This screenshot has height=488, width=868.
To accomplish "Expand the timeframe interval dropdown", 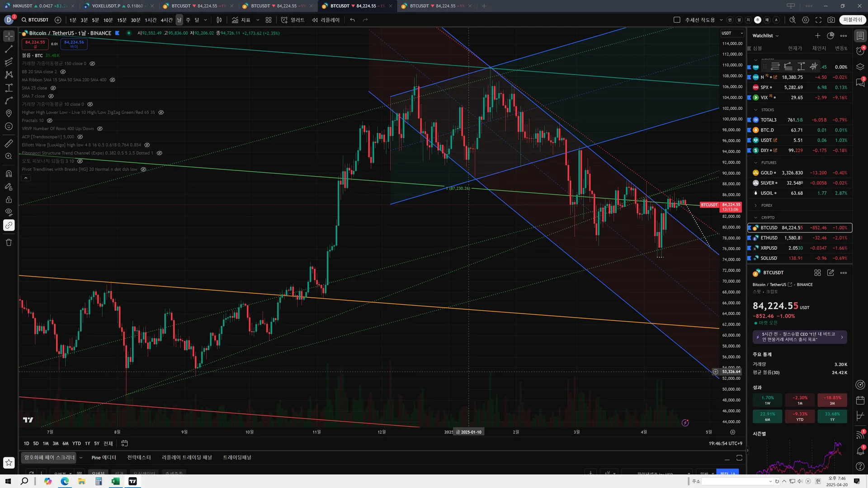I will [205, 20].
